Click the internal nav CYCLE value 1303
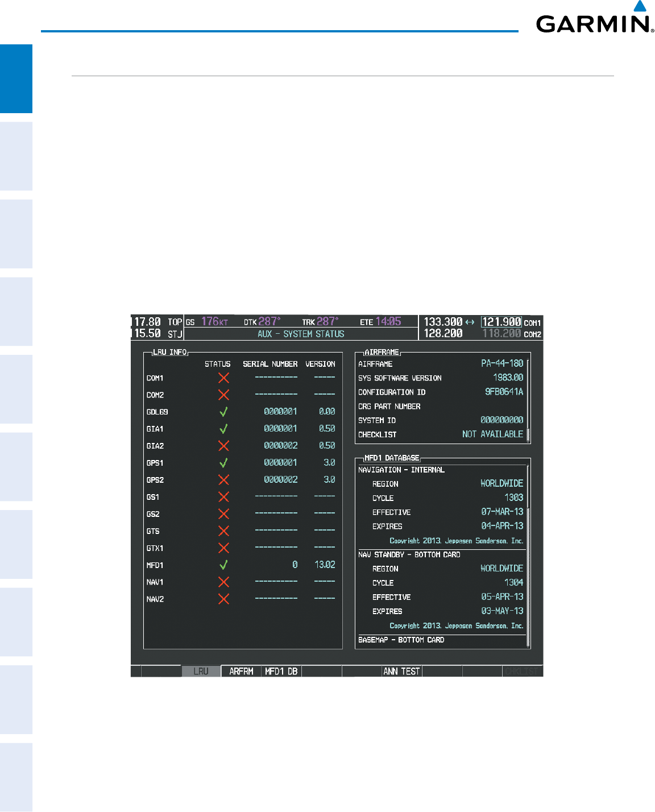The width and height of the screenshot is (655, 812). (x=513, y=498)
